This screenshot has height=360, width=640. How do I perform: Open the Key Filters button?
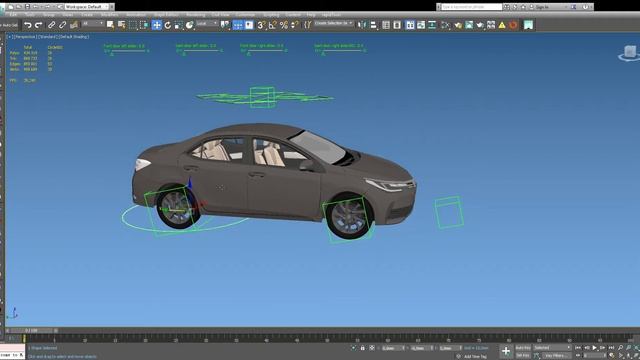[x=556, y=356]
